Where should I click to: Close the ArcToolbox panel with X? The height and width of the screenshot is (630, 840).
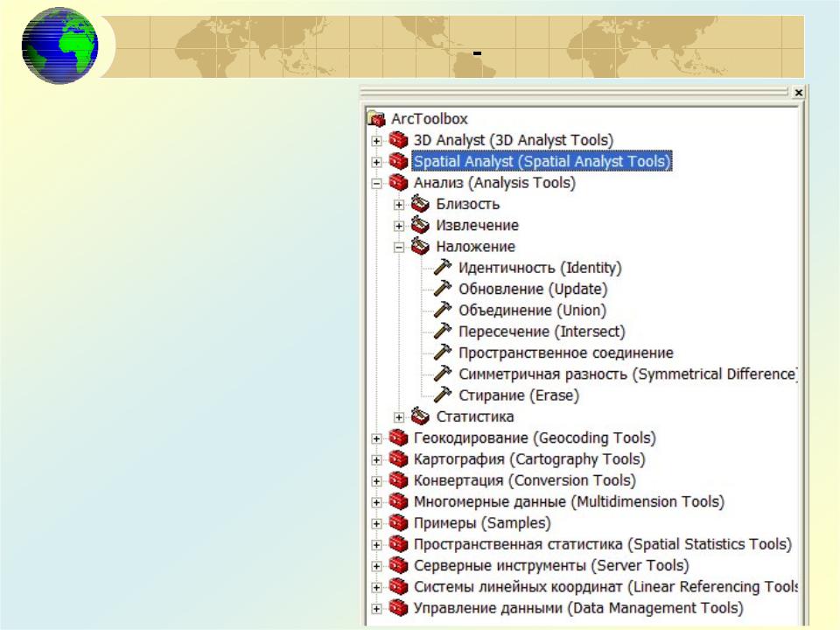click(x=798, y=92)
